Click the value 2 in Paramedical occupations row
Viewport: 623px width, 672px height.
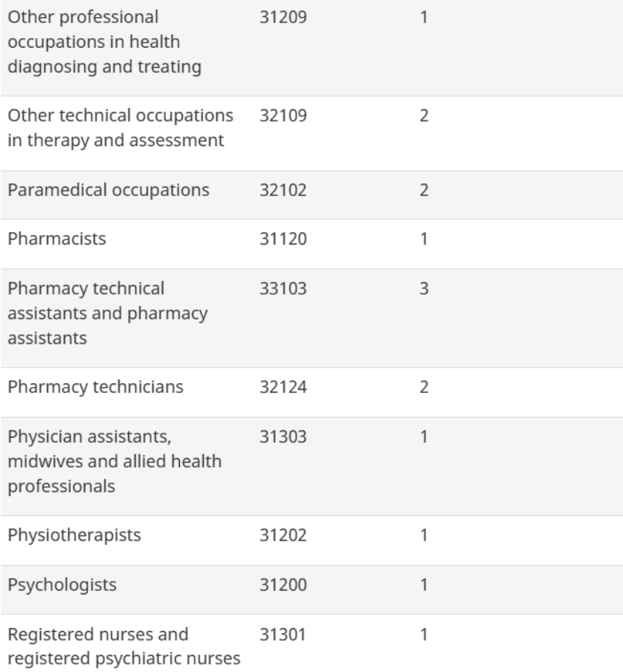point(423,190)
